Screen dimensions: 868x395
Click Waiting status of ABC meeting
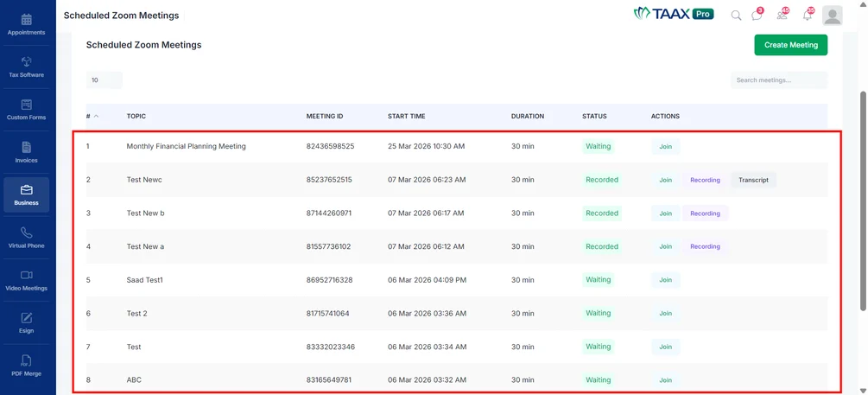click(x=599, y=380)
